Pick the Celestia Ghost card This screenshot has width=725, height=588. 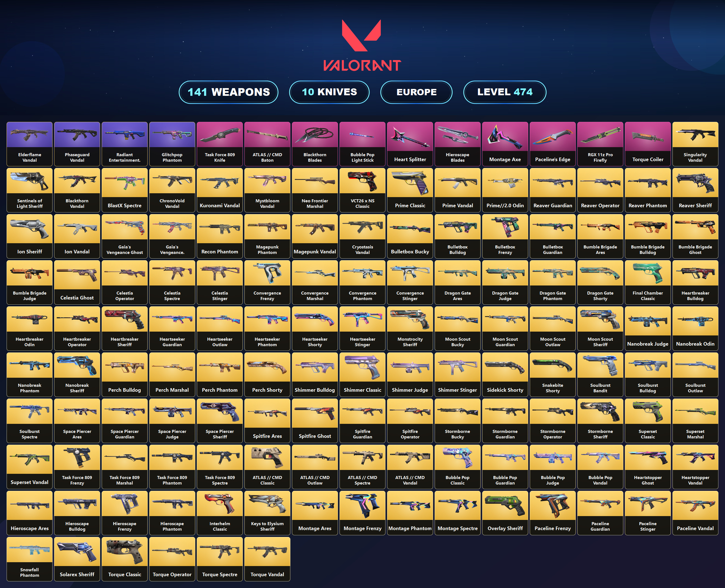(x=77, y=282)
